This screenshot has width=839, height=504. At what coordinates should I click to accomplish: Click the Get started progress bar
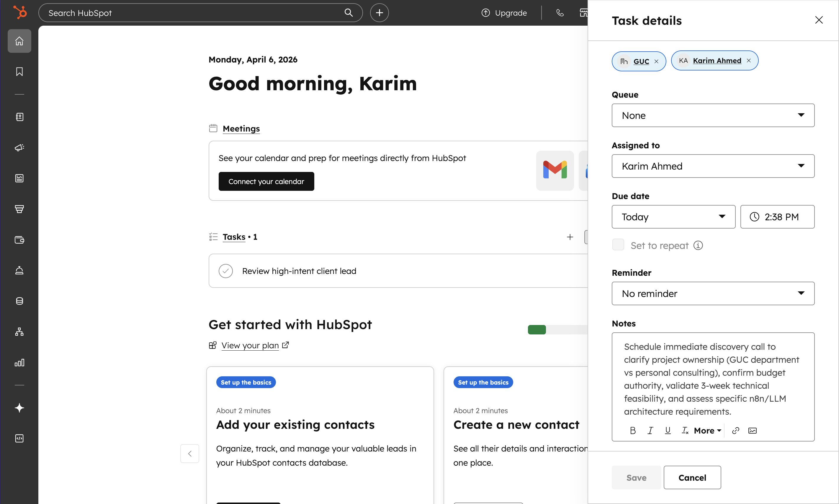[x=558, y=330]
